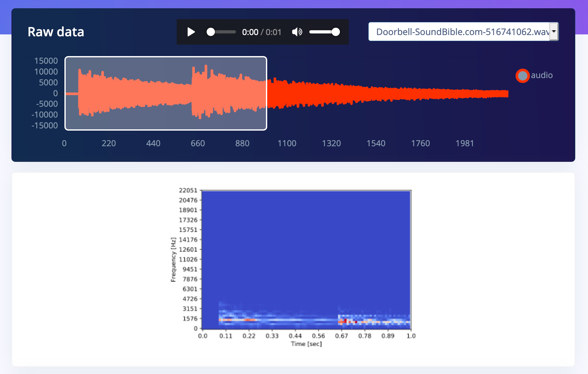The image size is (588, 374).
Task: Click the 0:00 playback time display
Action: (x=250, y=32)
